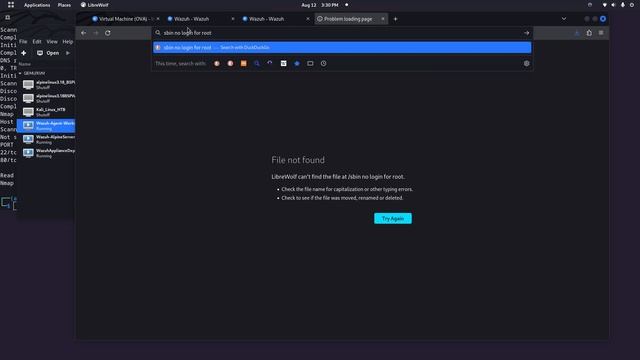Screen dimensions: 640x360
Task: Close the second Wazuh - Wazuh tab
Action: click(x=308, y=19)
